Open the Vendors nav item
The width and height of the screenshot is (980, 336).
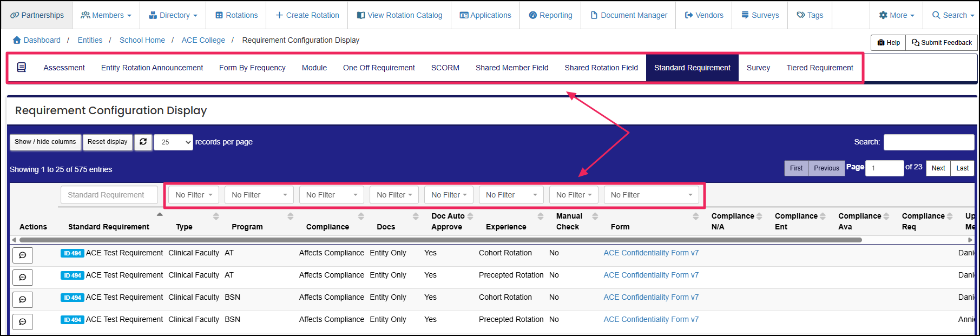(x=704, y=15)
